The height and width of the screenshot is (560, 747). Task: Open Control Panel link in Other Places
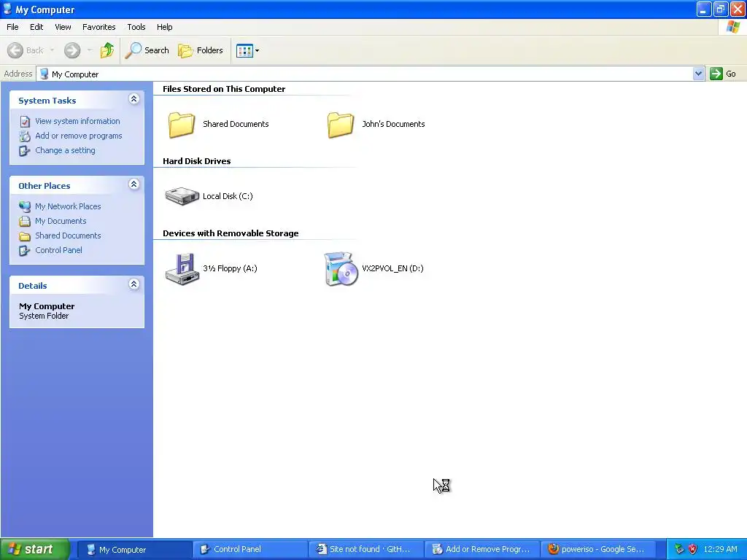click(x=58, y=250)
